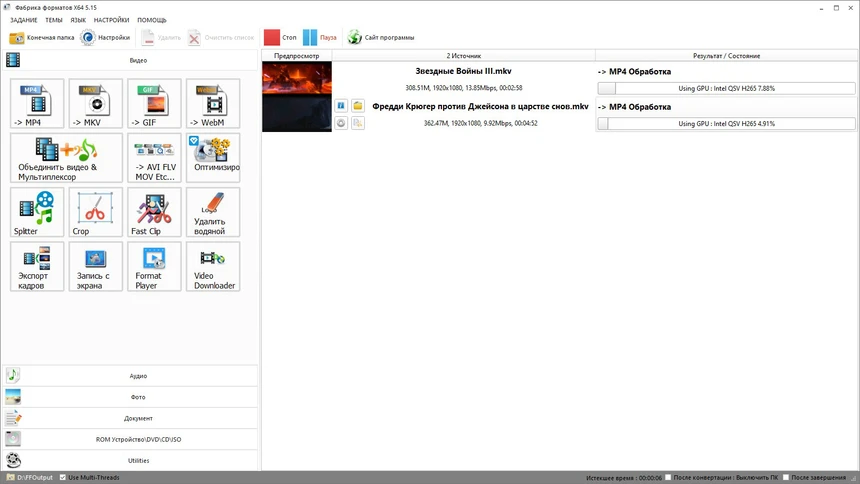This screenshot has width=860, height=484.
Task: Click the Фредди Крюгер task progress bar
Action: (726, 123)
